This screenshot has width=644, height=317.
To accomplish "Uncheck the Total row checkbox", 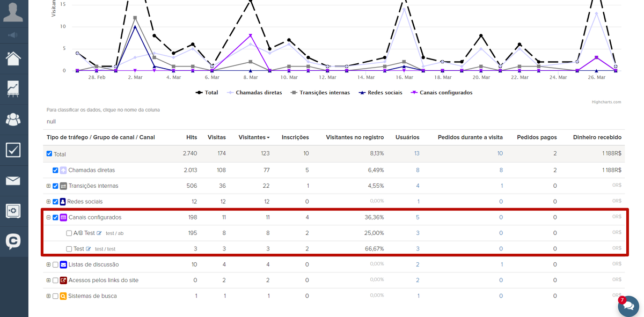I will 49,154.
